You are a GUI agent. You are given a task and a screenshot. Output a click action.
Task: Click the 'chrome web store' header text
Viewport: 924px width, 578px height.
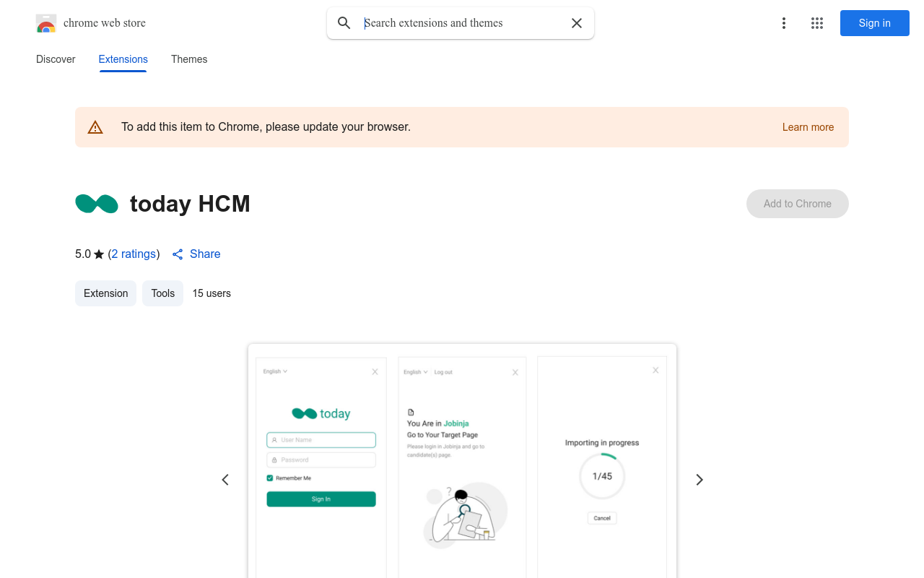click(105, 23)
